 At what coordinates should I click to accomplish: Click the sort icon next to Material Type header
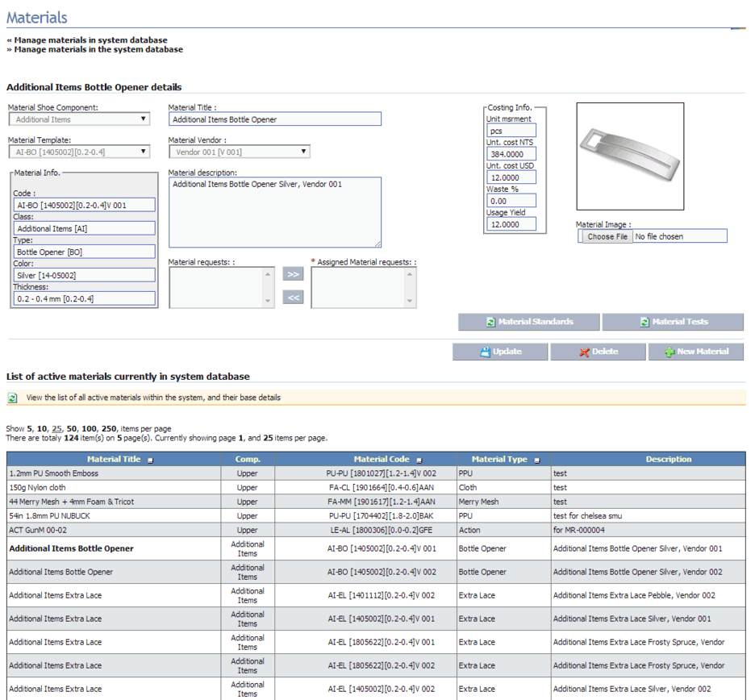[x=537, y=460]
